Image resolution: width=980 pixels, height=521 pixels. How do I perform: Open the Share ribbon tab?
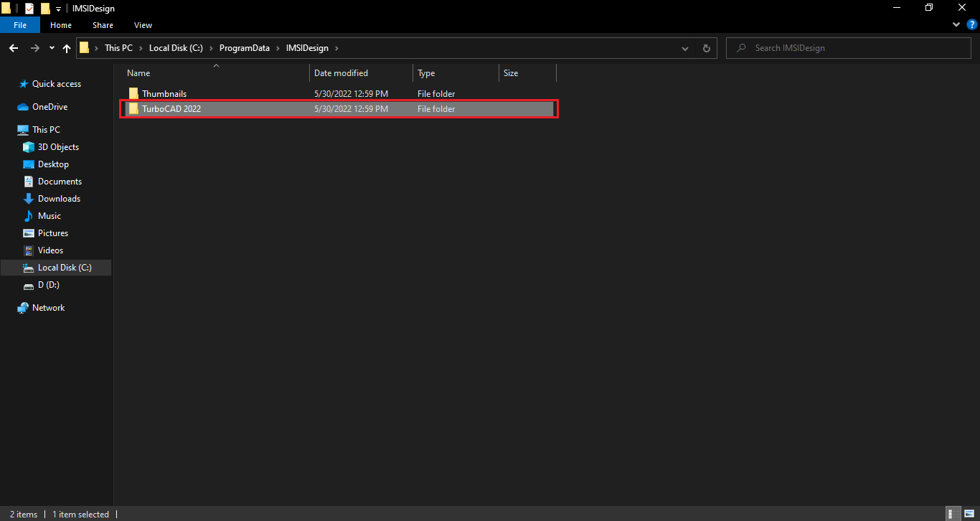coord(103,25)
